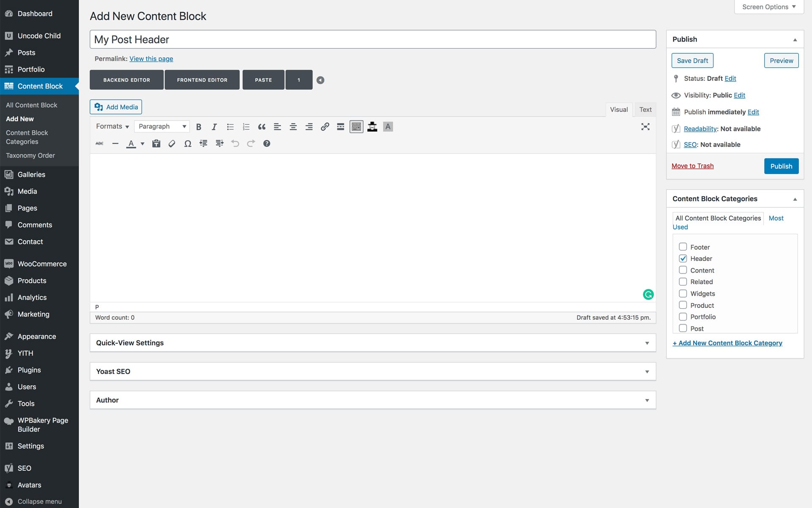The width and height of the screenshot is (812, 508).
Task: Insert a blockquote in the editor
Action: 262,127
